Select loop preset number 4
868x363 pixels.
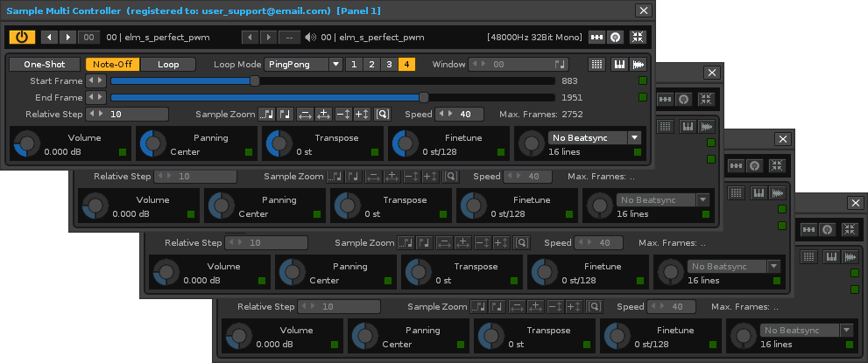[406, 65]
